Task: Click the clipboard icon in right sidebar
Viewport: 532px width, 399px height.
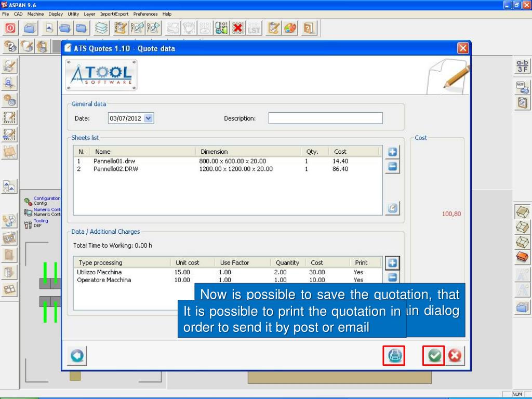Action: click(x=522, y=102)
